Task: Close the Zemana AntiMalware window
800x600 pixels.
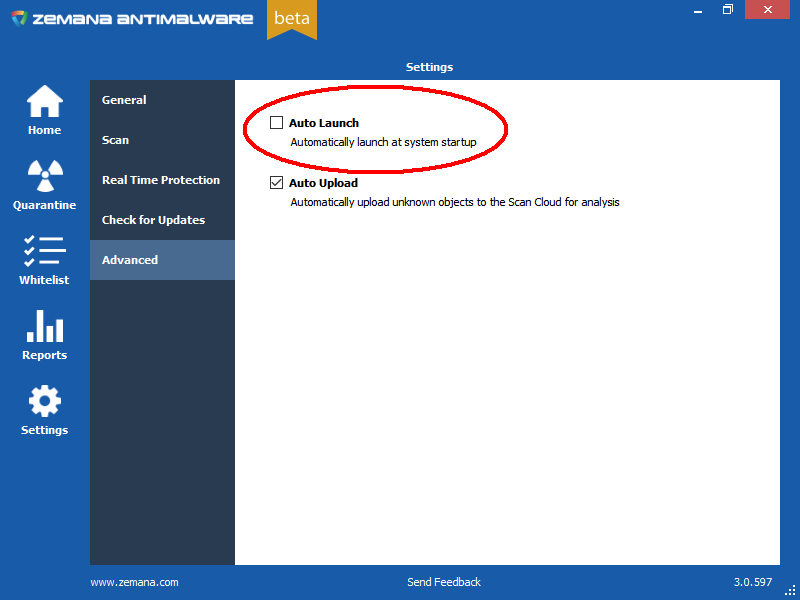Action: pyautogui.click(x=767, y=10)
